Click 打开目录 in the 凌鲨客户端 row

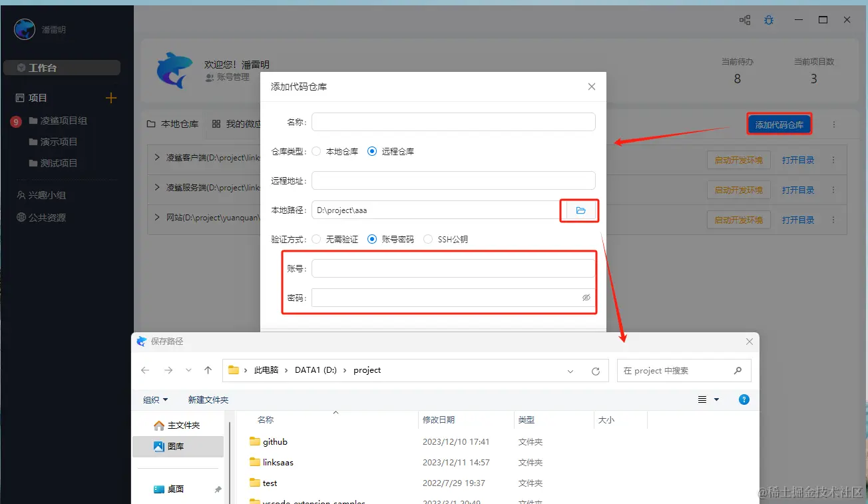pyautogui.click(x=798, y=160)
